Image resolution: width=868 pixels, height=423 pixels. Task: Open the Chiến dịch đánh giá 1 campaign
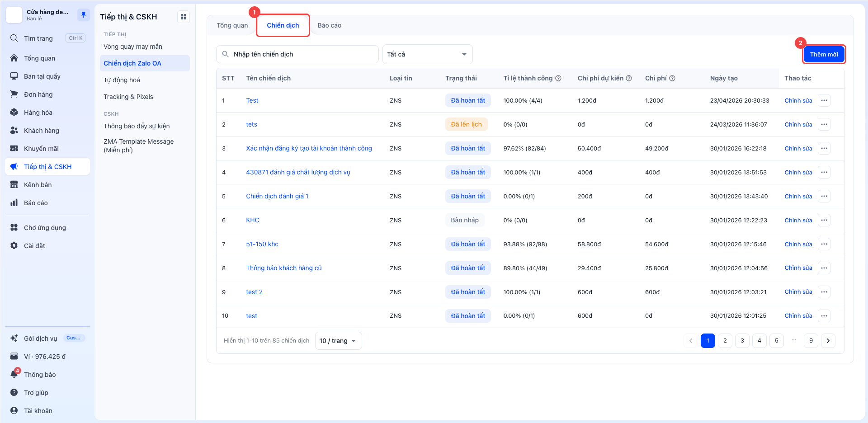coord(277,196)
